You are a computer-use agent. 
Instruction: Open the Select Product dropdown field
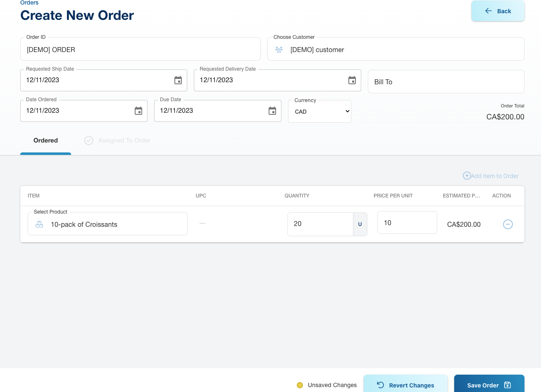(112, 224)
